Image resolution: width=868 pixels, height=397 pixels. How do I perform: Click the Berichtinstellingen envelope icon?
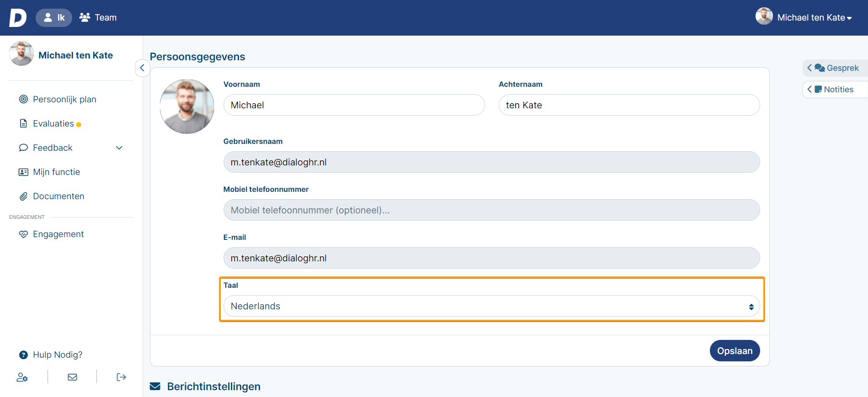pos(155,386)
